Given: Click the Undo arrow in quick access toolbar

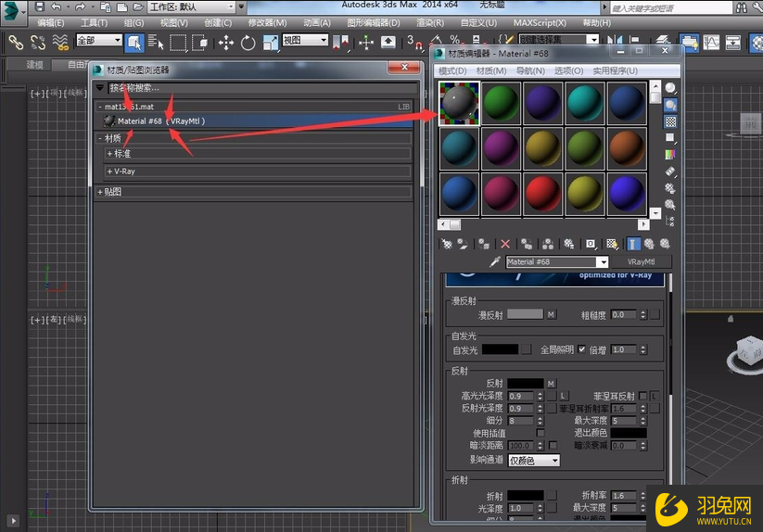Looking at the screenshot, I should [57, 6].
